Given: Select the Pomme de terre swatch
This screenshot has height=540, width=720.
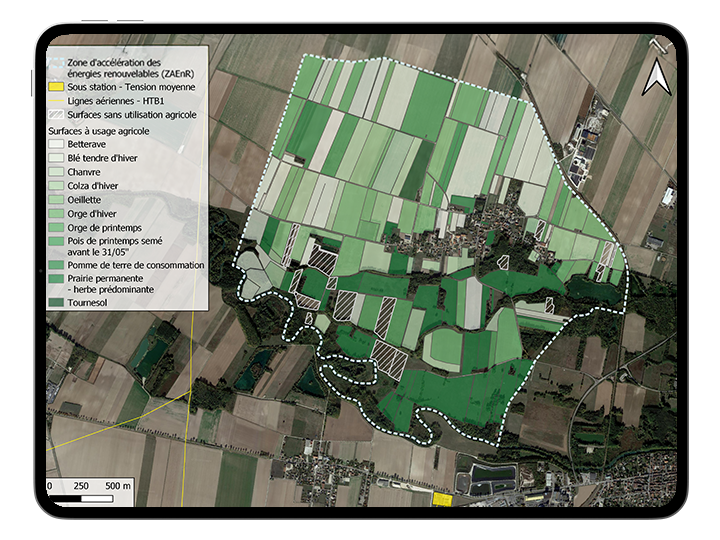Looking at the screenshot, I should 55,265.
